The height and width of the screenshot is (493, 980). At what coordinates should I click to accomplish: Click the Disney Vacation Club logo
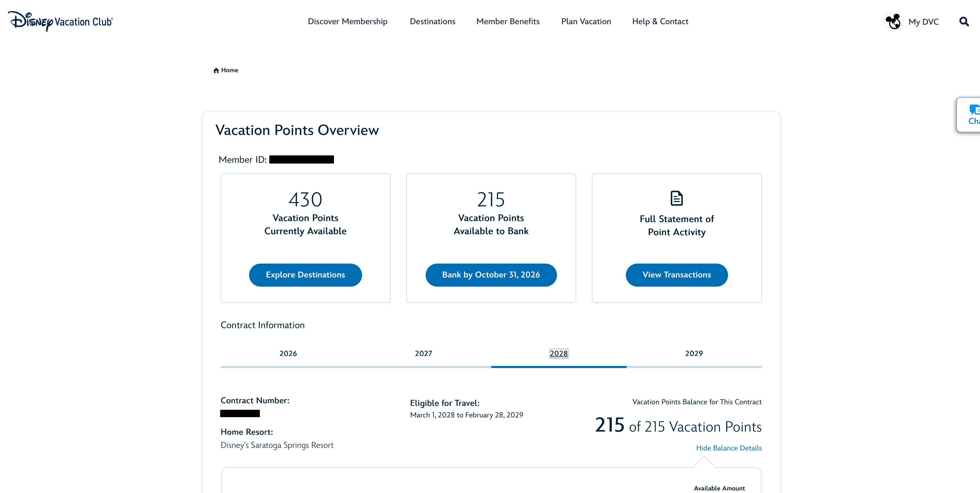click(60, 21)
